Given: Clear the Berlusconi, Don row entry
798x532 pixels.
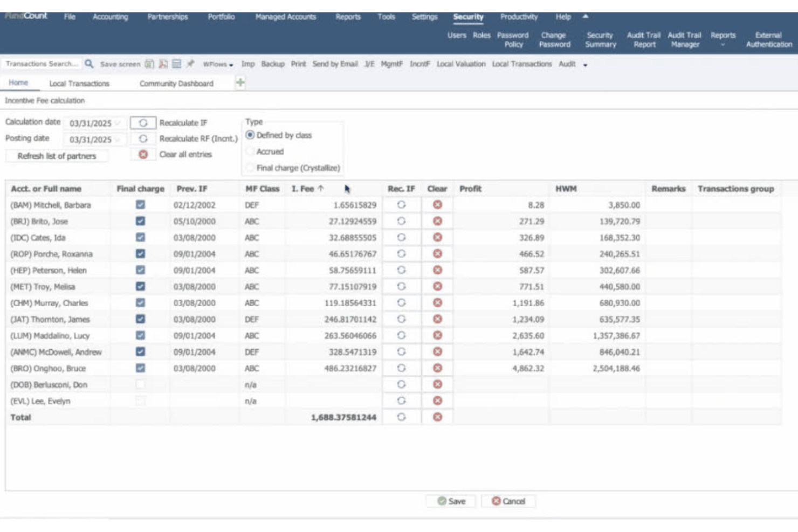Looking at the screenshot, I should click(437, 384).
